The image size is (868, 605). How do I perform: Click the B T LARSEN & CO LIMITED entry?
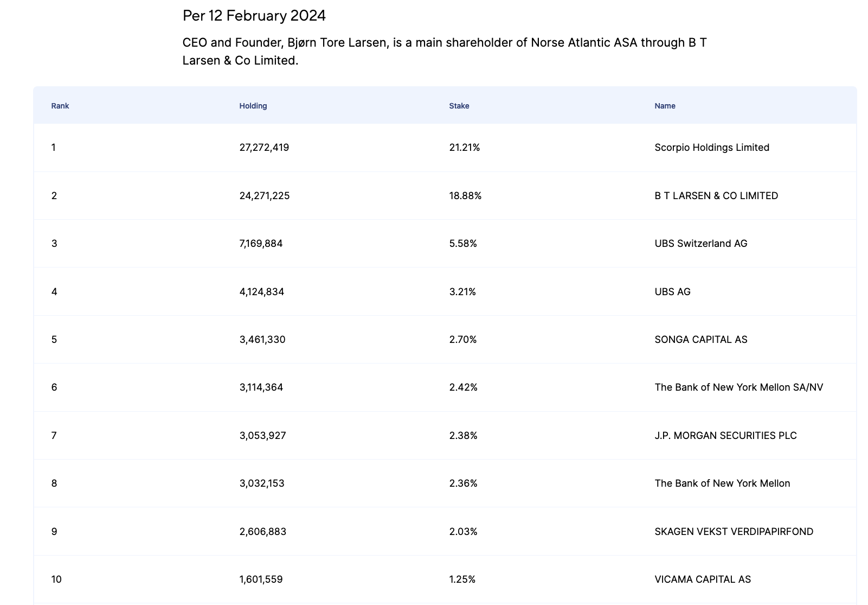click(x=716, y=196)
